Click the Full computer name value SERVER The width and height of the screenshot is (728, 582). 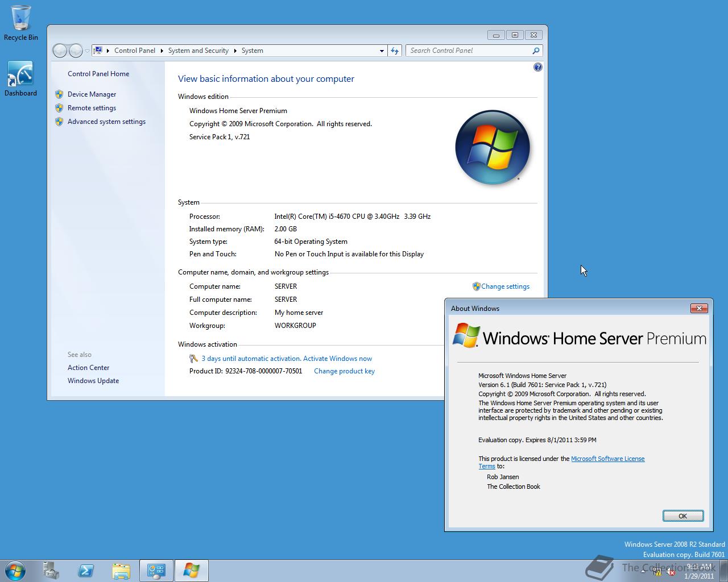(x=286, y=300)
